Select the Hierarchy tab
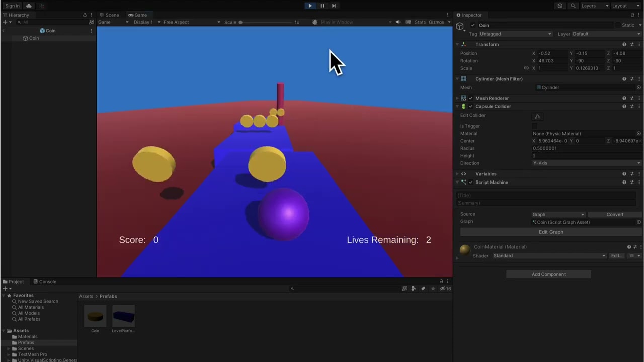 [x=16, y=15]
